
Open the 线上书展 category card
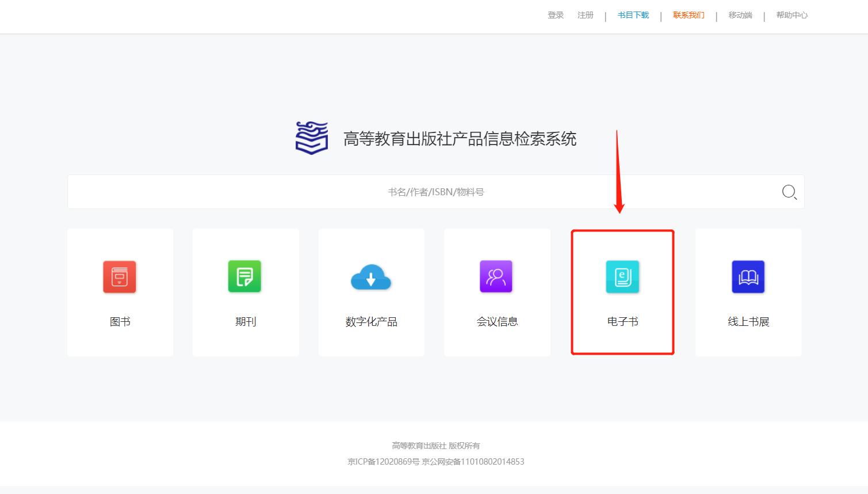748,321
